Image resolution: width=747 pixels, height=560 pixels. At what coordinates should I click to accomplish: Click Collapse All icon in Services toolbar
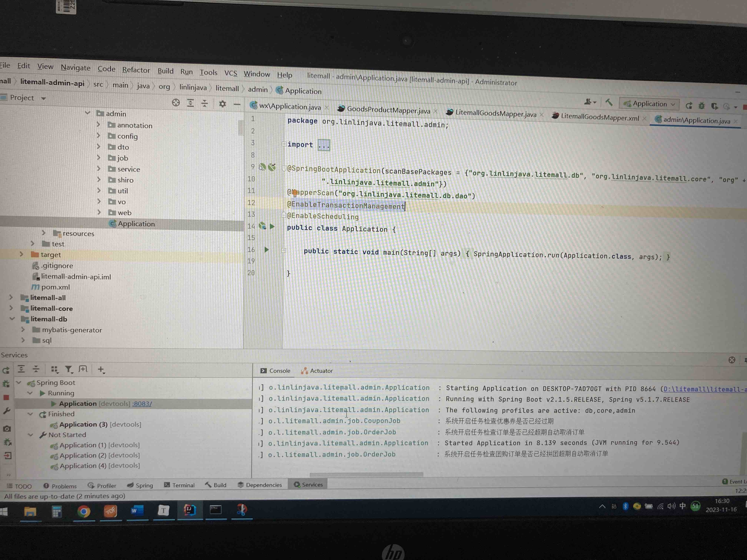(x=36, y=369)
